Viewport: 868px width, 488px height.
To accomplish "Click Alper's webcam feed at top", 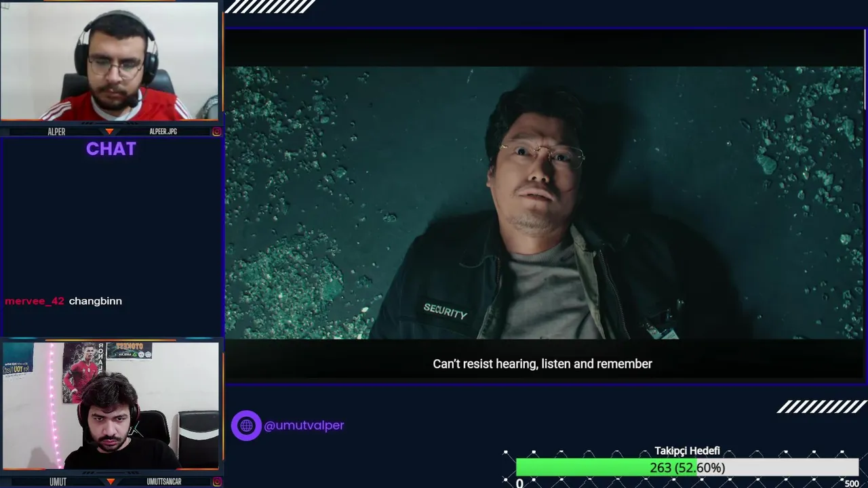I will (x=109, y=62).
